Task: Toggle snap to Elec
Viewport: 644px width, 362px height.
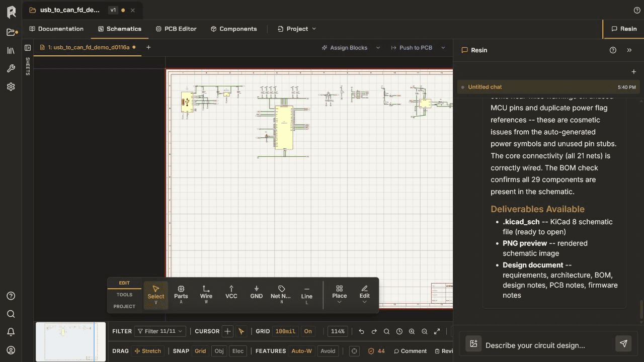Action: pyautogui.click(x=238, y=351)
